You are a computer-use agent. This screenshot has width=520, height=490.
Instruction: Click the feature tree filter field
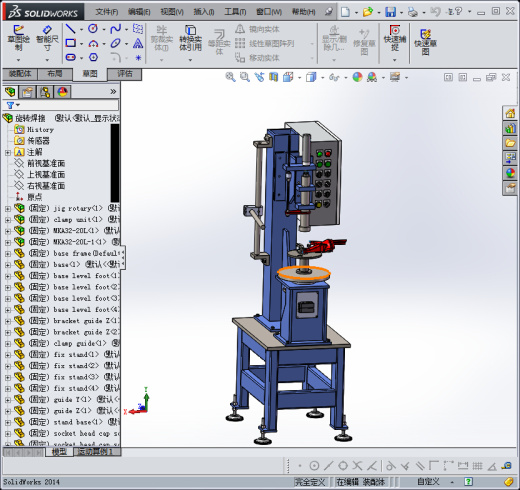pyautogui.click(x=61, y=105)
